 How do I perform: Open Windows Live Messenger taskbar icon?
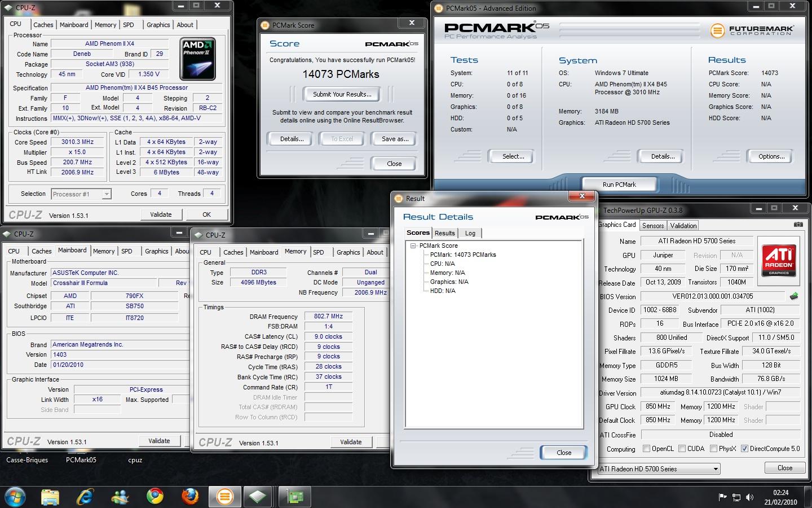pyautogui.click(x=120, y=497)
